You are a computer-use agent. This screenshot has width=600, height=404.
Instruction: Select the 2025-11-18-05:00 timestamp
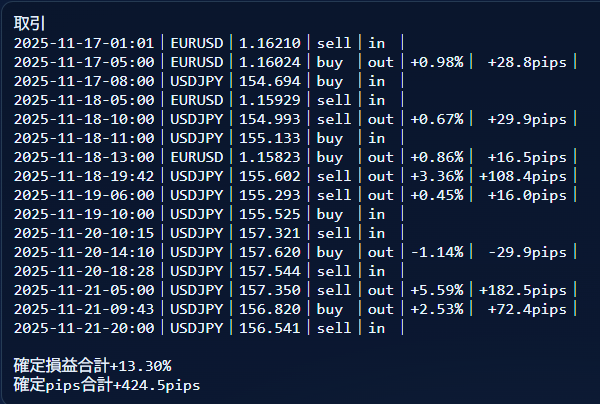[x=84, y=100]
